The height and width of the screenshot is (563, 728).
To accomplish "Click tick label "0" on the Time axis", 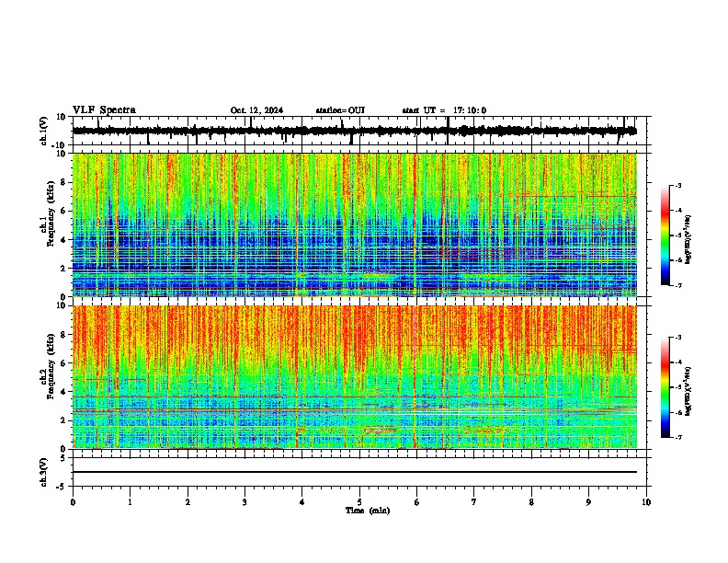I will (73, 502).
